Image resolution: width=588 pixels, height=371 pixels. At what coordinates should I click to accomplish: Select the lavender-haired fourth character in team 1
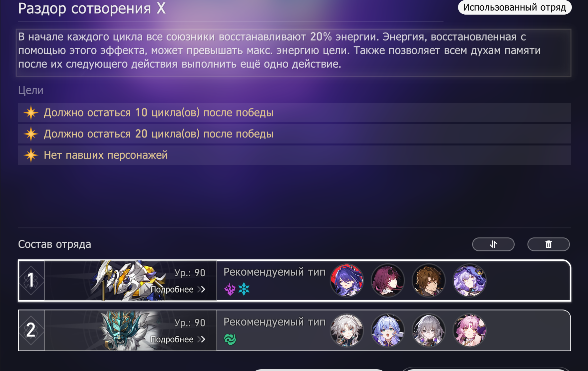(469, 280)
